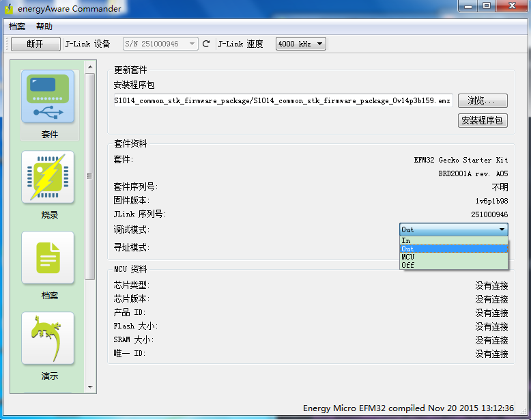Click the 断开 disconnect button
531x420 pixels.
click(35, 44)
